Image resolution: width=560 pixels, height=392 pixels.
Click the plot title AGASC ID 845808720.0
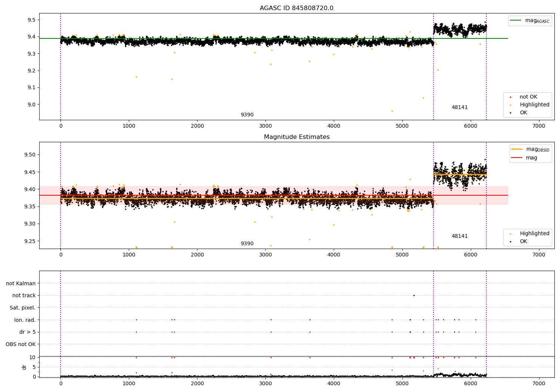[x=296, y=8]
